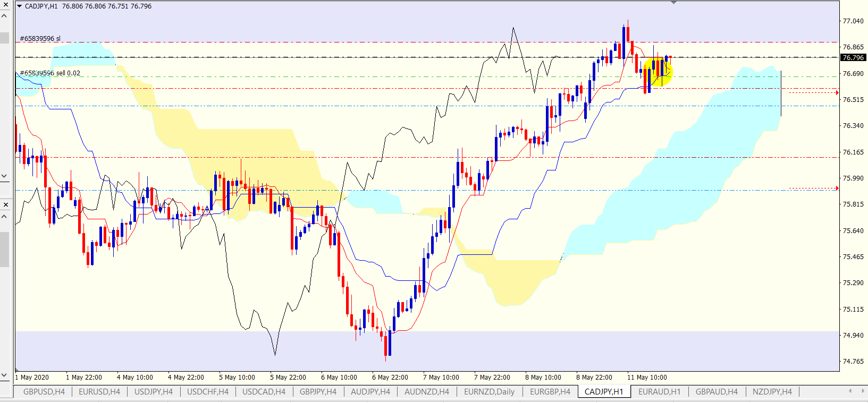Click the bottom-left scroll-down chevron
The width and height of the screenshot is (868, 403).
pos(4,375)
